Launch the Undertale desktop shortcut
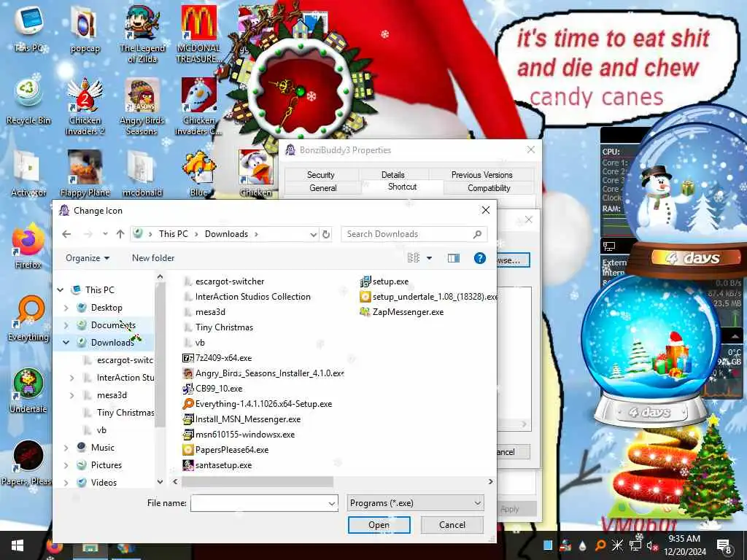This screenshot has height=560, width=747. (28, 391)
